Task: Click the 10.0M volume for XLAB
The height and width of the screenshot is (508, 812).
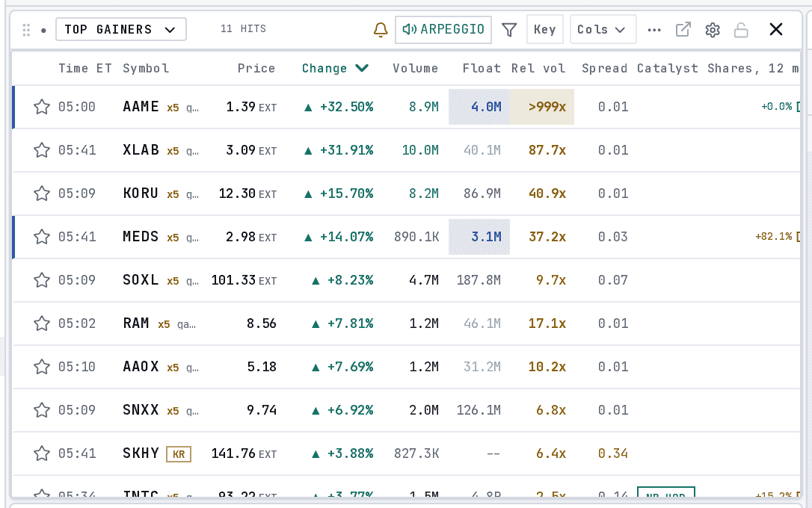Action: 420,150
